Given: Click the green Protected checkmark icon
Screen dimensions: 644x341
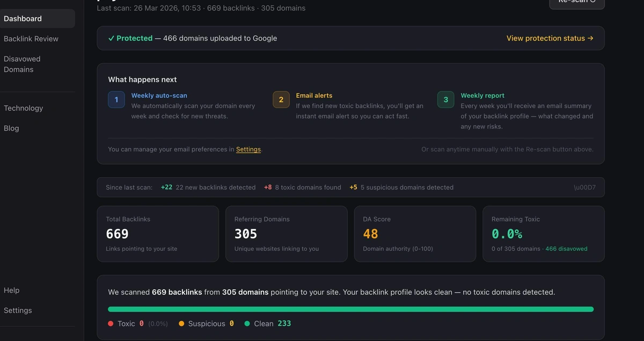Looking at the screenshot, I should click(111, 38).
